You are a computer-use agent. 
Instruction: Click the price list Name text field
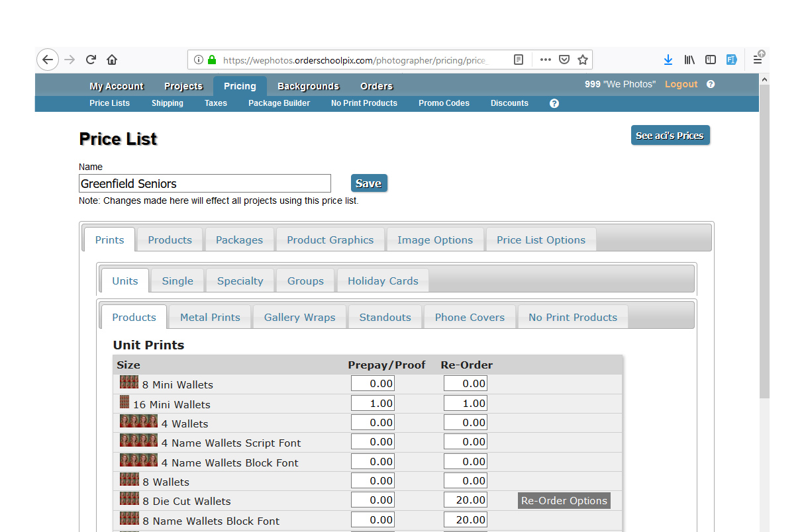pyautogui.click(x=205, y=184)
